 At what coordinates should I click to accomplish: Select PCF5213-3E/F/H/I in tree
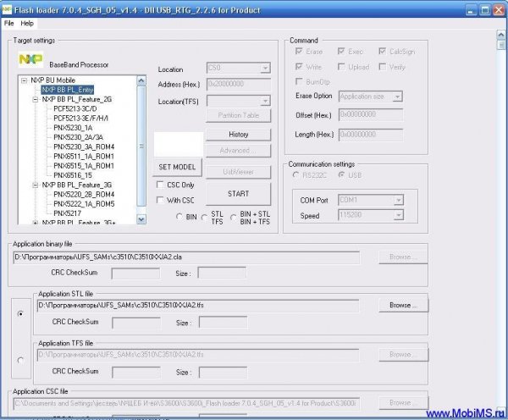(x=80, y=119)
